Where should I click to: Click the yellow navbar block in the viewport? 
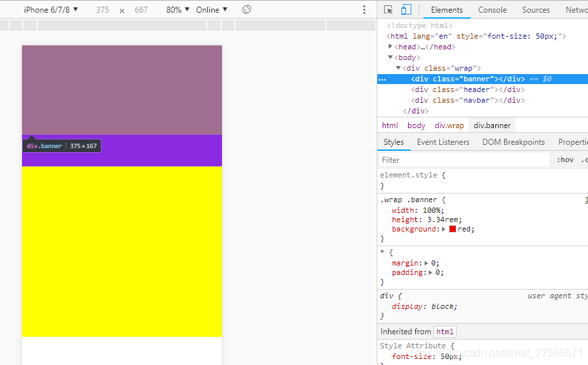coord(122,251)
